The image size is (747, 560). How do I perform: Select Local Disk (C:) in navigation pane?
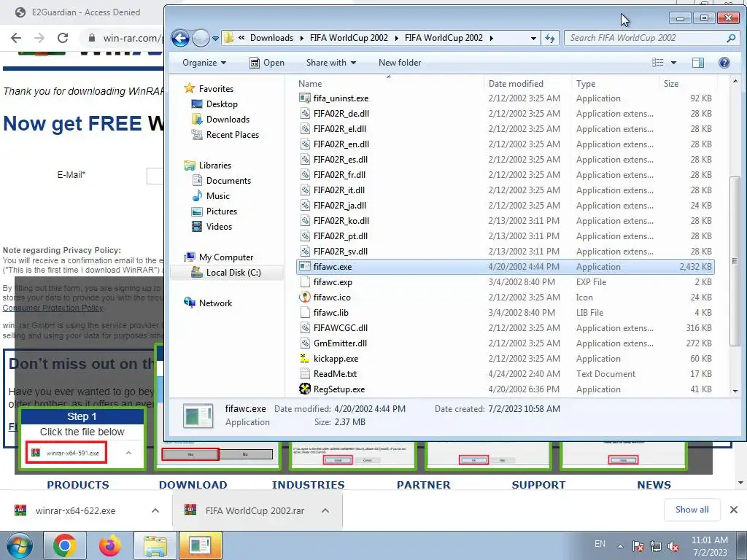pos(233,273)
